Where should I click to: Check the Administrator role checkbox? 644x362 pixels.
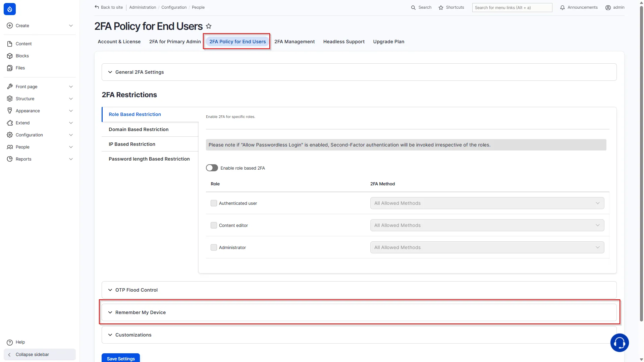pyautogui.click(x=214, y=247)
